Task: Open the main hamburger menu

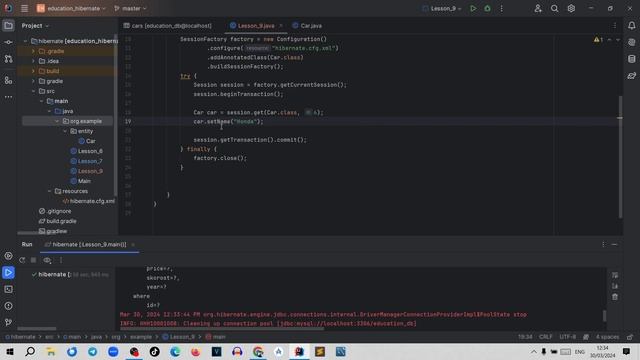Action: 24,8
